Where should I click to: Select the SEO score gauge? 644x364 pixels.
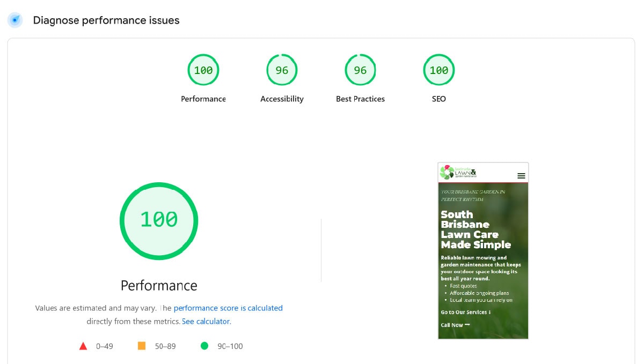click(438, 70)
